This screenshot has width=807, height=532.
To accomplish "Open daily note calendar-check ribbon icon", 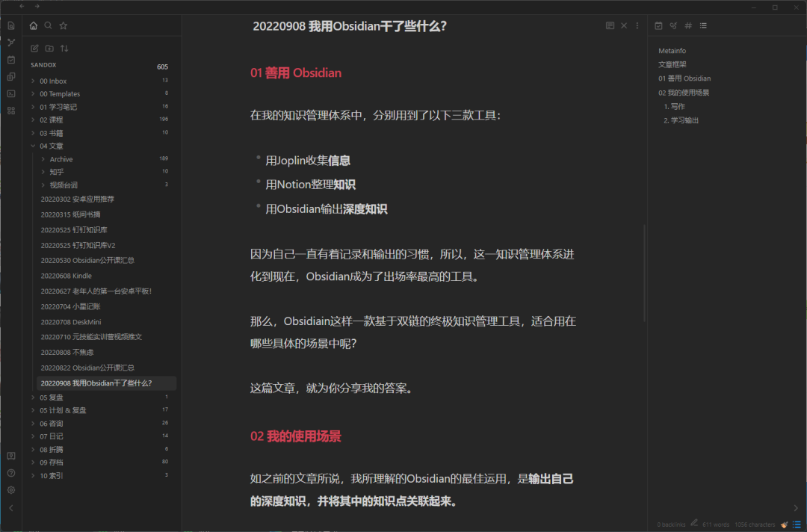I will click(10, 60).
